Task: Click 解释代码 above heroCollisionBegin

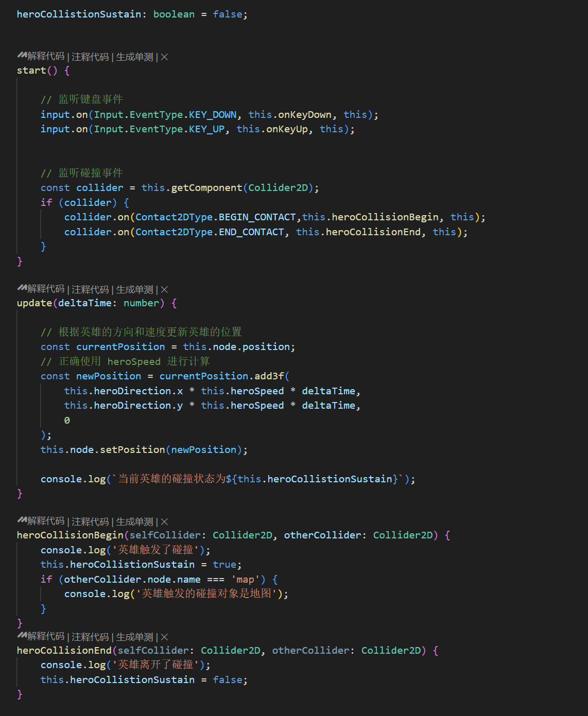Action: pos(46,521)
